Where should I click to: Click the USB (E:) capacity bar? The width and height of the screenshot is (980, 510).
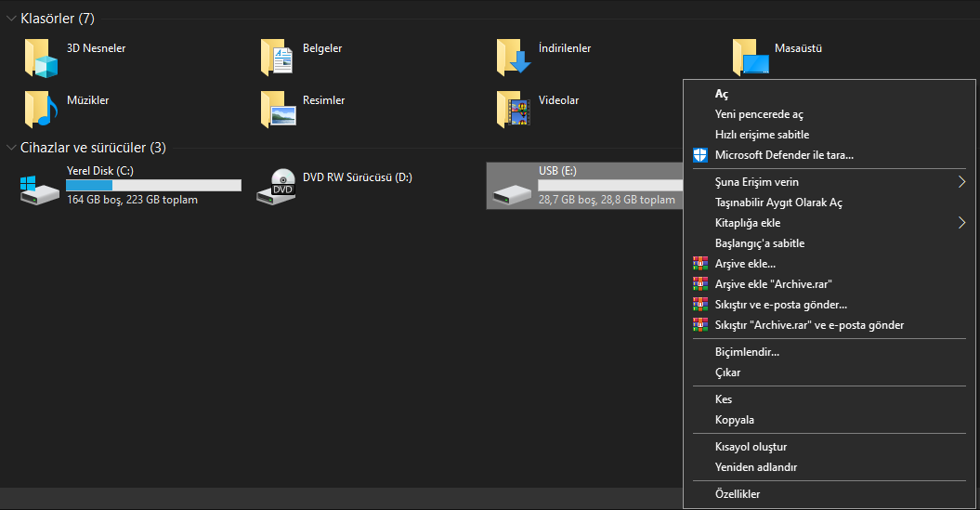tap(610, 185)
